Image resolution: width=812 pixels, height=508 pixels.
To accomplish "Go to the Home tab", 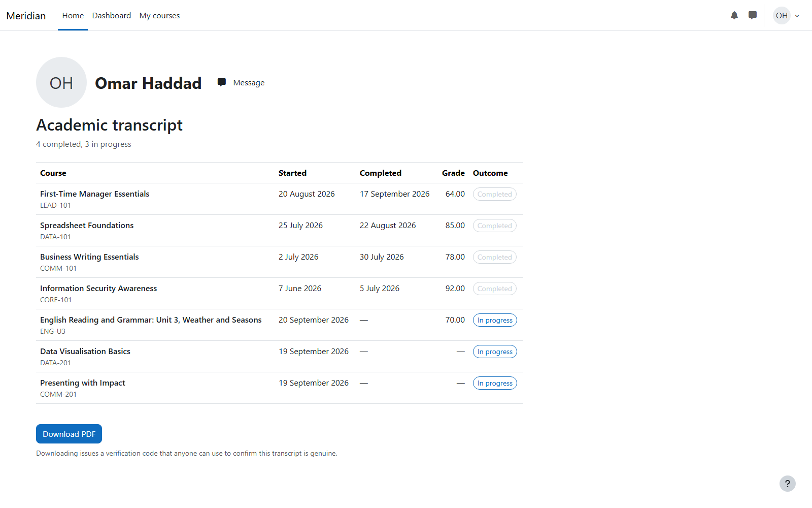I will coord(73,16).
